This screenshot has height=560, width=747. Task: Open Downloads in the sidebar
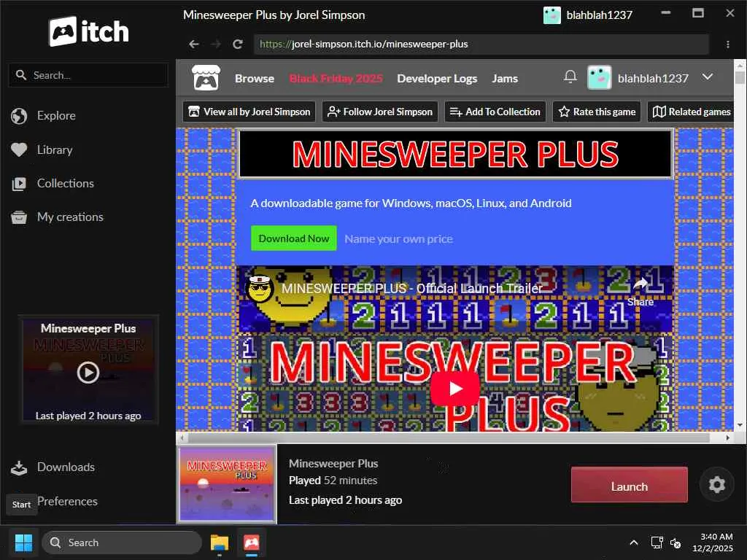tap(66, 467)
